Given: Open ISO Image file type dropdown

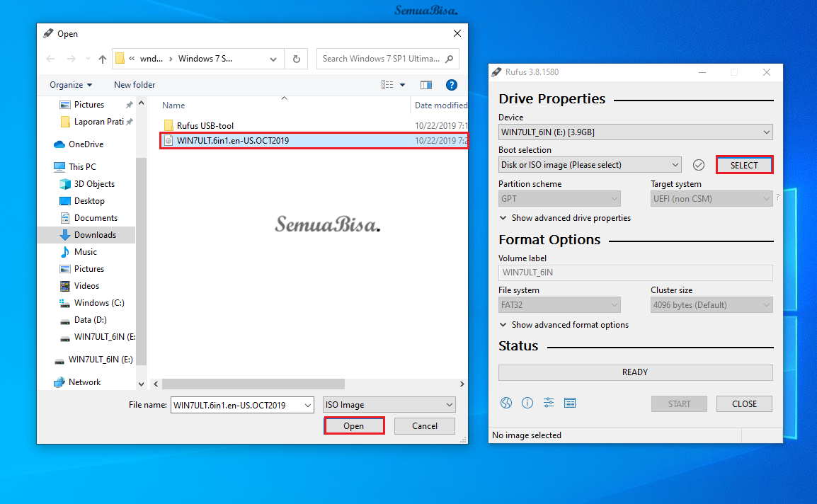Looking at the screenshot, I should pos(389,405).
